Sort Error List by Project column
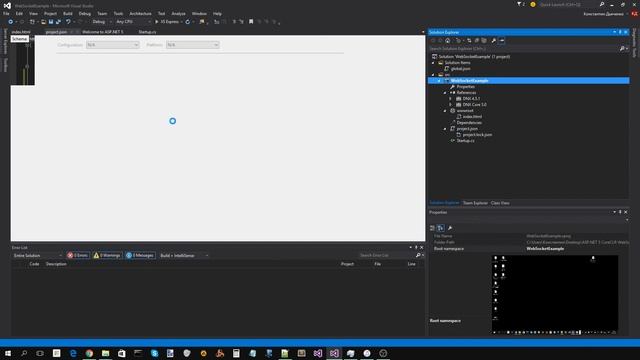Image resolution: width=640 pixels, height=360 pixels. tap(347, 264)
